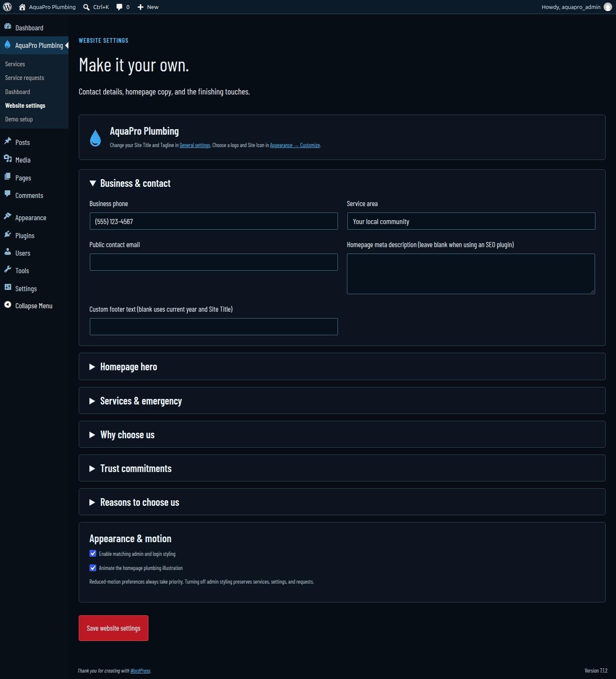
Task: Click Save website settings button
Action: [113, 628]
